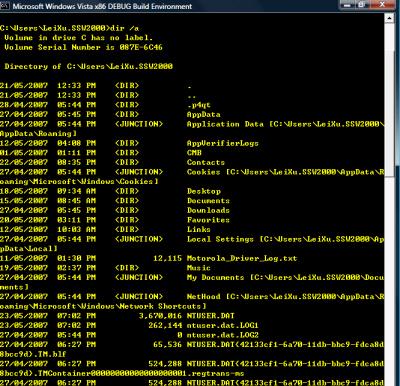
Task: Click the wrapped line 'AppData\Roaming]'
Action: click(38, 134)
